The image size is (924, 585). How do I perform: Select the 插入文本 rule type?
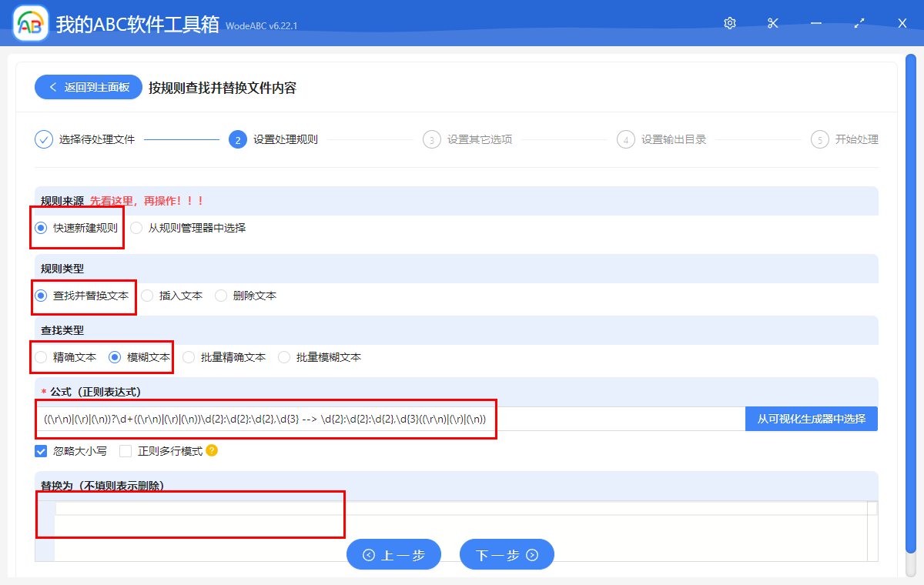tap(147, 296)
